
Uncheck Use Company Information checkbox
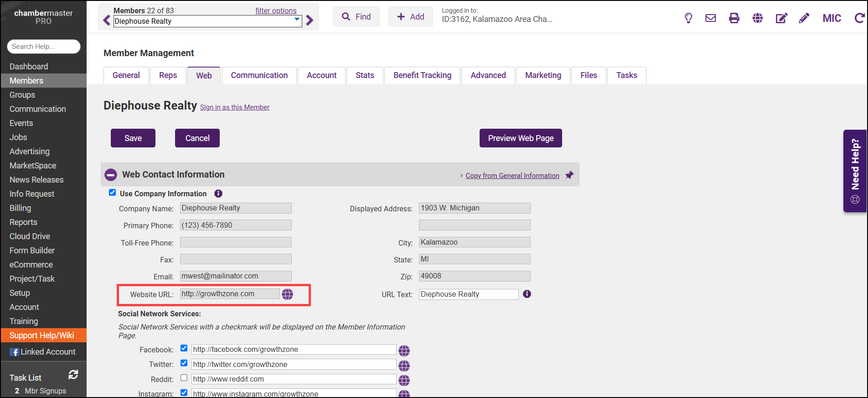[x=113, y=193]
